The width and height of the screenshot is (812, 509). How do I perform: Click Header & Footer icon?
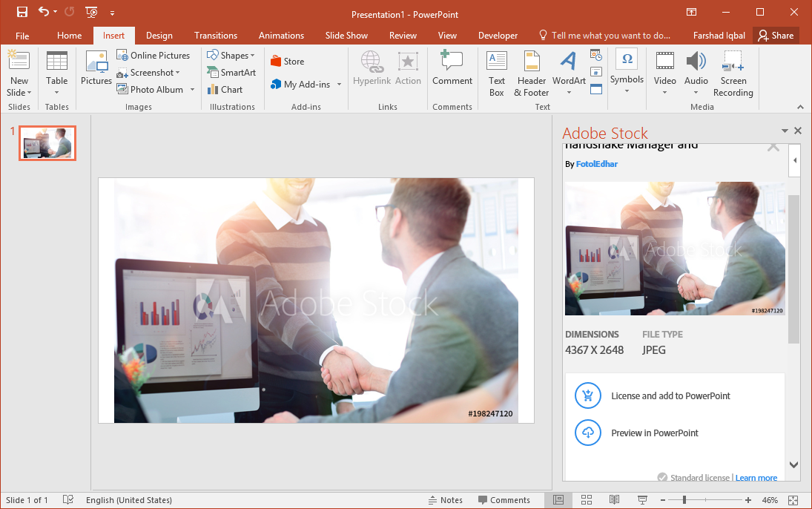click(531, 74)
